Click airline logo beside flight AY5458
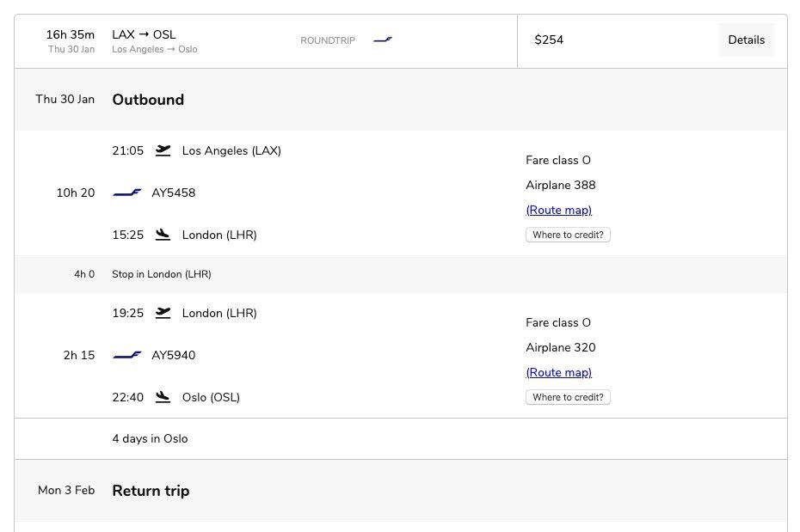Viewport: 800px width, 532px height. [127, 193]
